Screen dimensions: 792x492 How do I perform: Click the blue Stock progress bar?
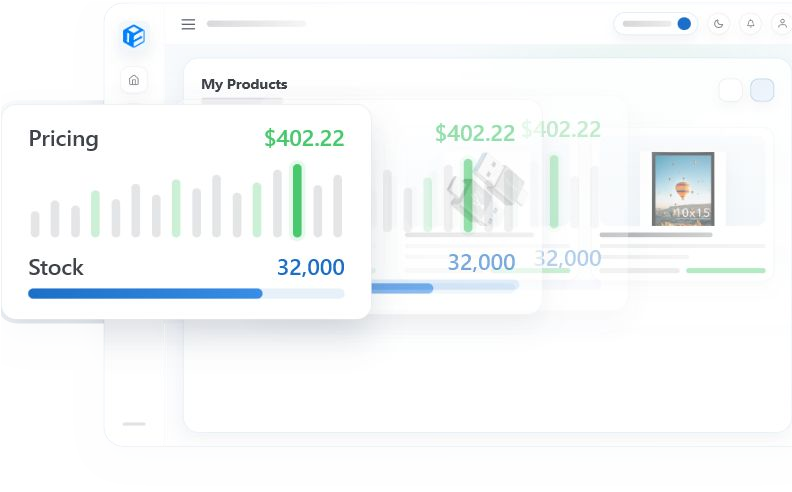point(186,293)
